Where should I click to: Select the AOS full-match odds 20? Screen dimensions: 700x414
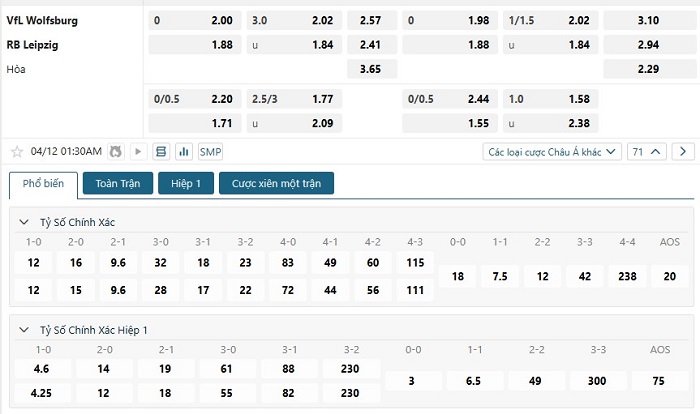669,276
